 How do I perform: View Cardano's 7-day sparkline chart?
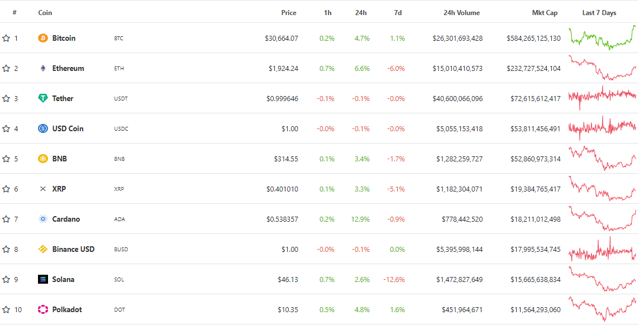[602, 218]
